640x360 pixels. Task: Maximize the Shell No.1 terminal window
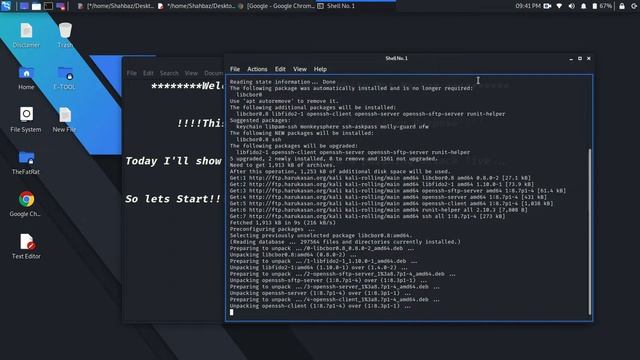click(x=580, y=59)
